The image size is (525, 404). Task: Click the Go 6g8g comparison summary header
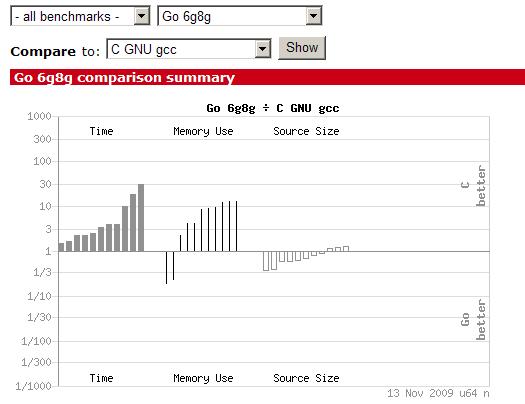(x=267, y=77)
